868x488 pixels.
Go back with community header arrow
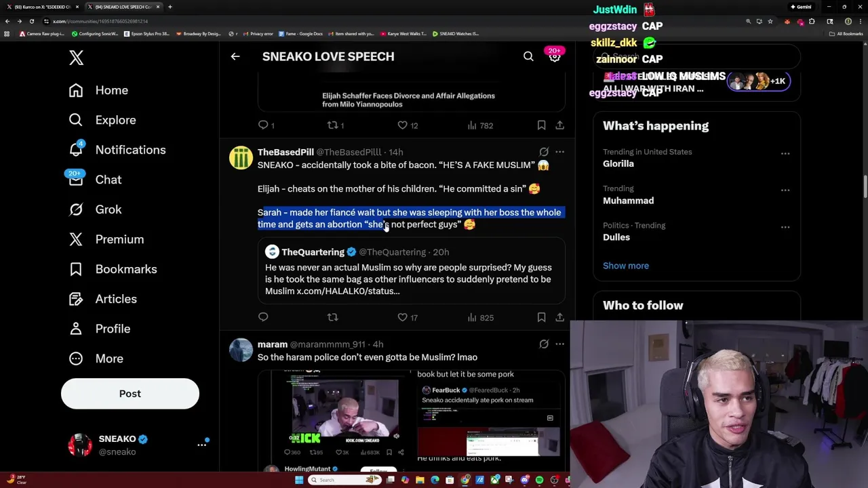pyautogui.click(x=235, y=56)
